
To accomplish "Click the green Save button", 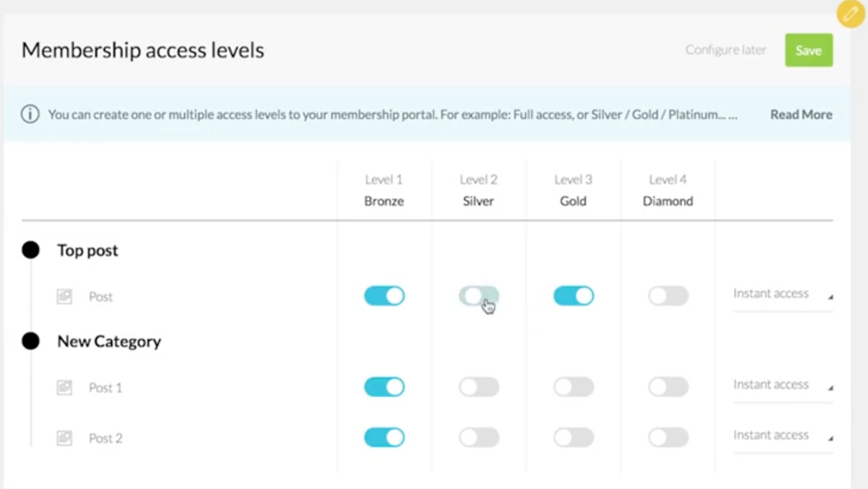I will pos(808,50).
